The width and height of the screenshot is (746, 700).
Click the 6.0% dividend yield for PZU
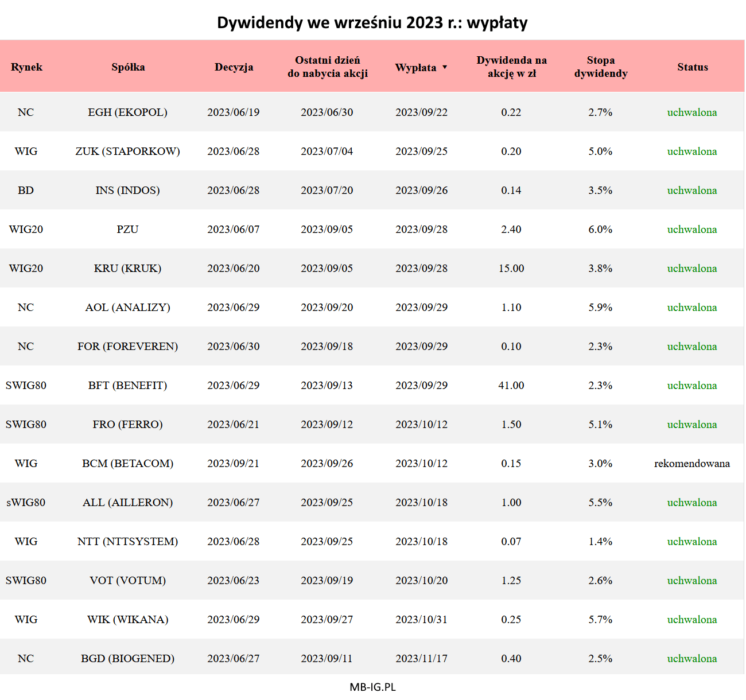pyautogui.click(x=600, y=230)
